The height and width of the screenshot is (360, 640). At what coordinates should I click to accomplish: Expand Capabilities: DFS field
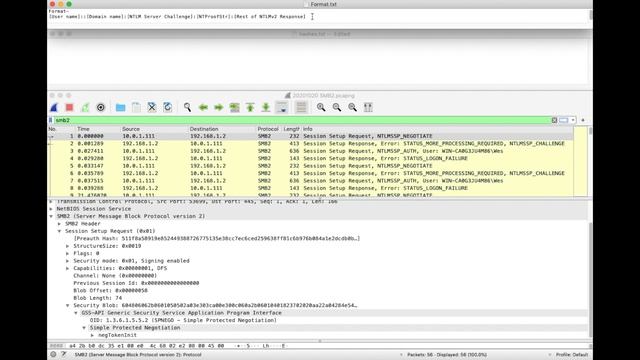(x=68, y=268)
